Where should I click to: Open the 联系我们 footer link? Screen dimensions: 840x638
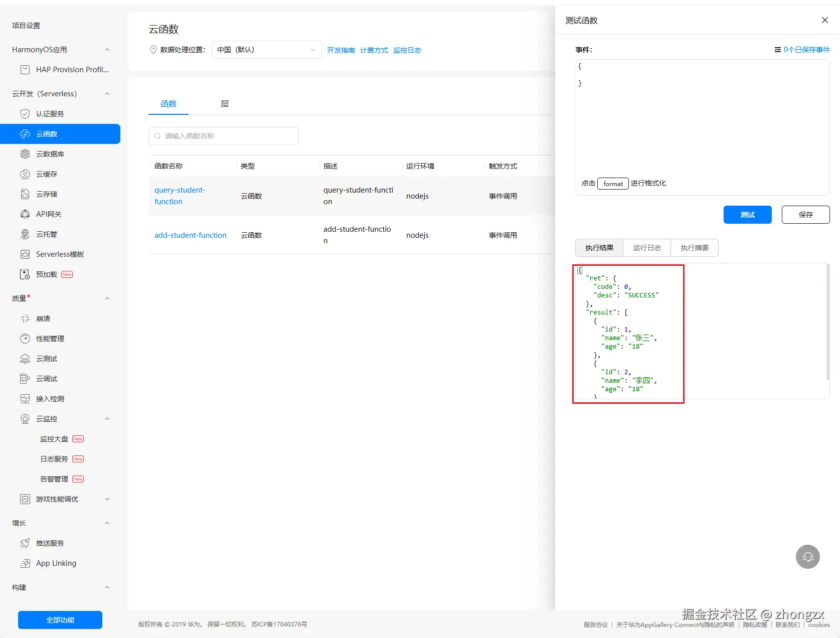click(x=788, y=624)
